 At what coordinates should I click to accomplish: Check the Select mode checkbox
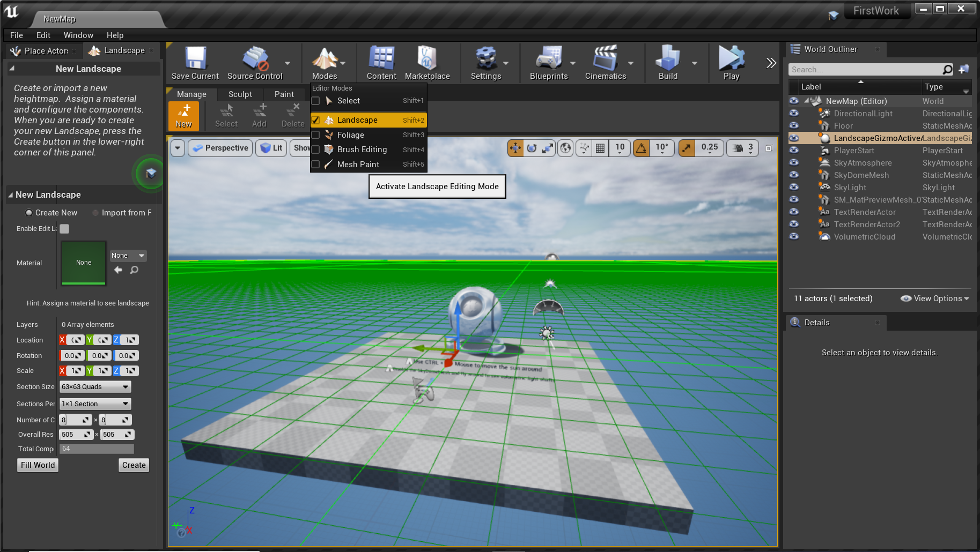(315, 101)
